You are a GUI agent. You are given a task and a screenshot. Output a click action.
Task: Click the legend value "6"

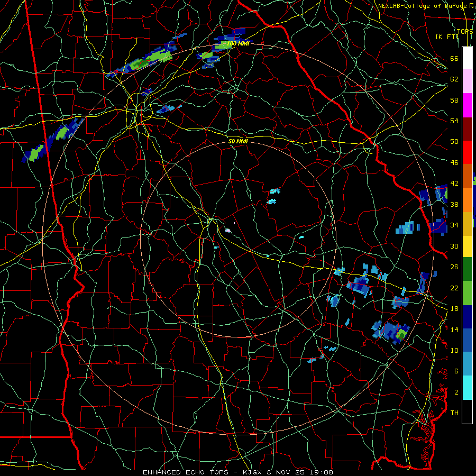(456, 371)
